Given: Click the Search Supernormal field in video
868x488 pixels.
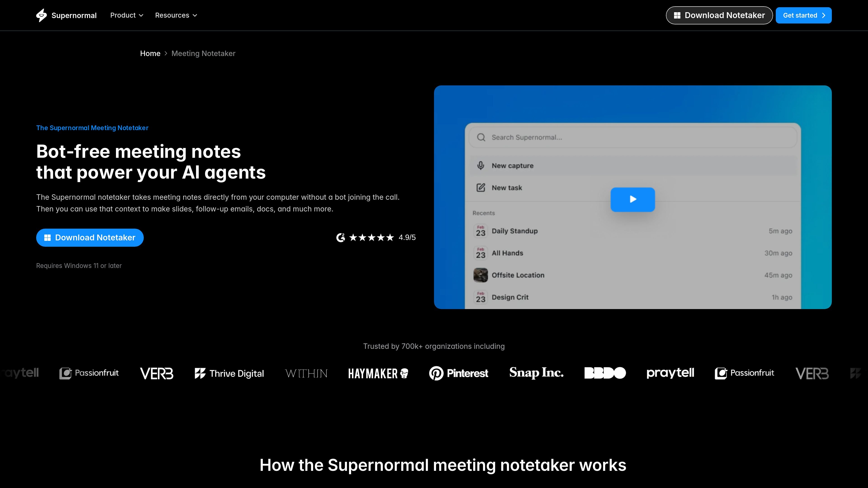Looking at the screenshot, I should point(632,137).
